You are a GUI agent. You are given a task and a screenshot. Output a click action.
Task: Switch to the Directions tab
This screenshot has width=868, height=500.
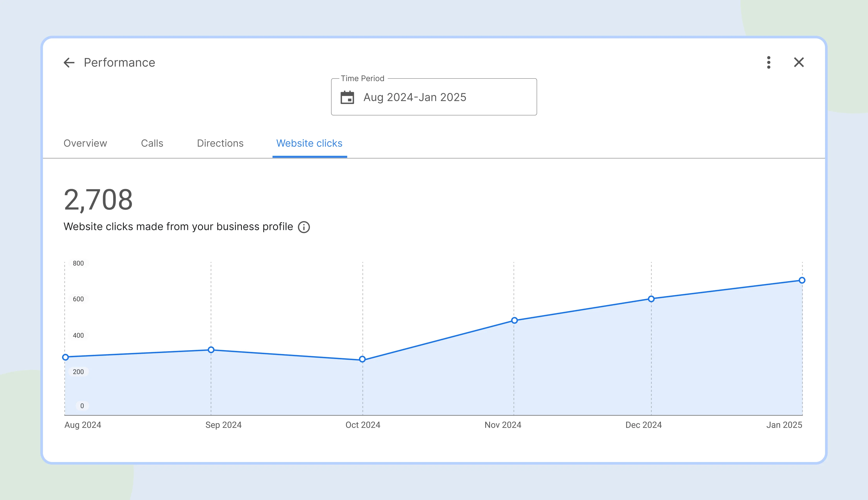[x=220, y=143]
